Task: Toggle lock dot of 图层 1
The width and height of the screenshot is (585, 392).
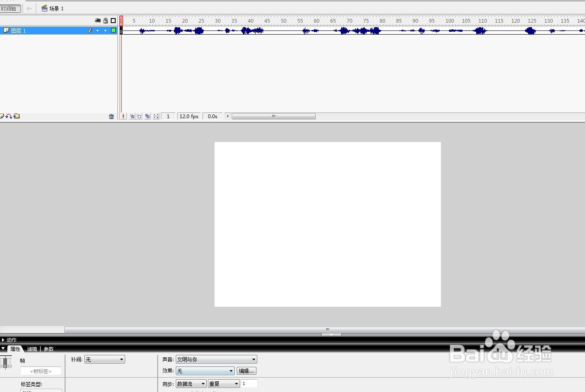Action: (105, 30)
